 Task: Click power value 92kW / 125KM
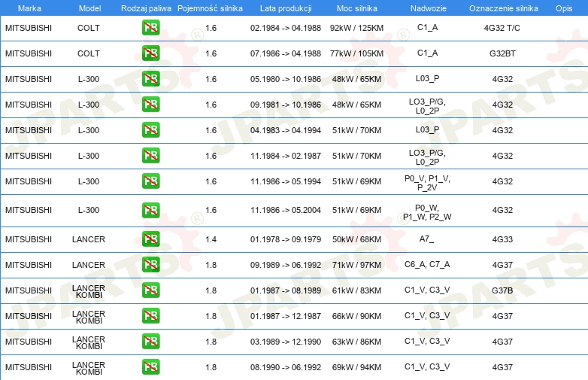click(356, 28)
